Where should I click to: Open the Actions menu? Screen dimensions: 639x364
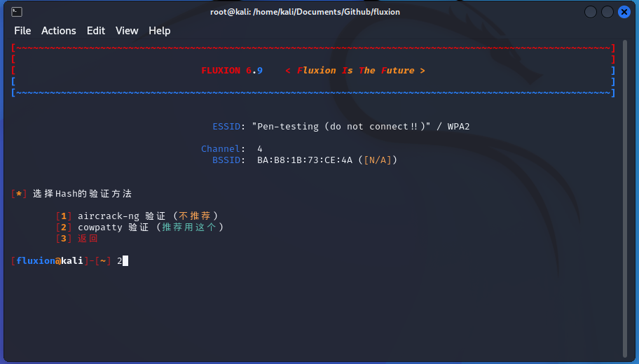(58, 31)
